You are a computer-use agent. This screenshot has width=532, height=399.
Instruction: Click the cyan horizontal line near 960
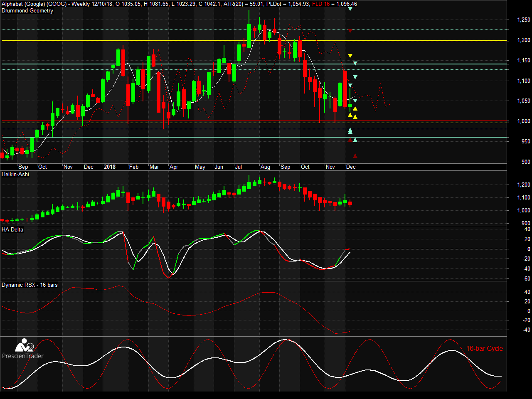pos(254,137)
